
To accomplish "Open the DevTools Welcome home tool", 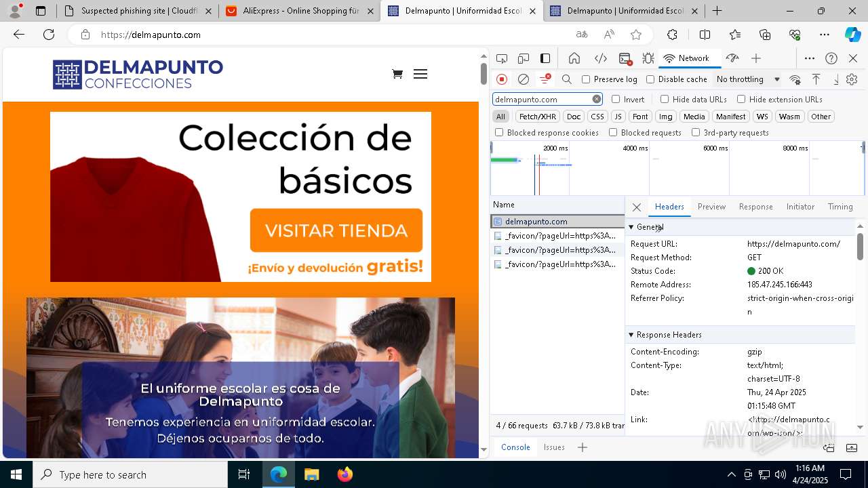I will (574, 58).
